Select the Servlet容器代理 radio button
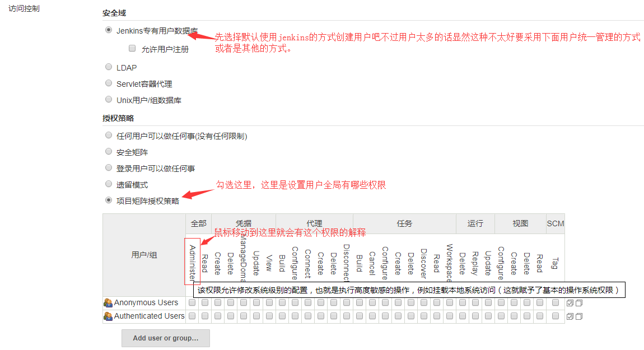 (109, 83)
